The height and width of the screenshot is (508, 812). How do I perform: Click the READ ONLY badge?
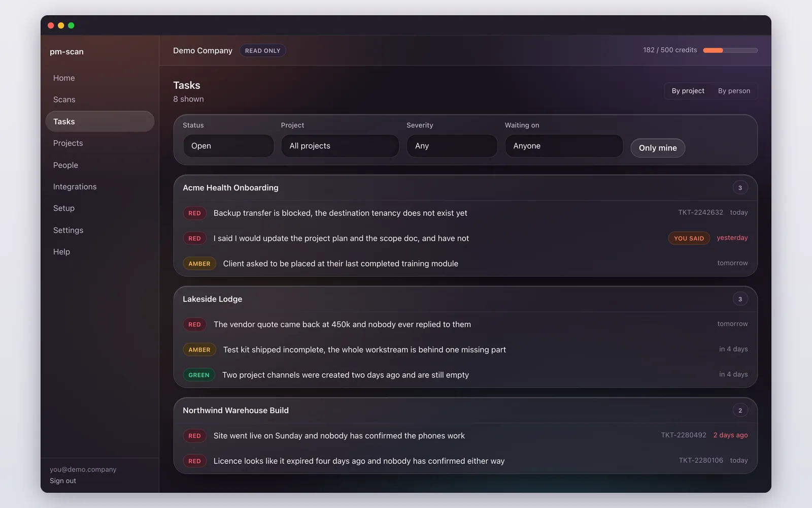[x=262, y=51]
